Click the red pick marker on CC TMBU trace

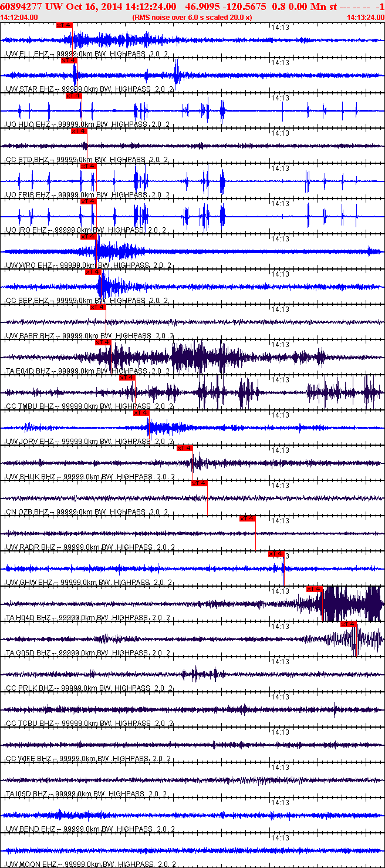tap(127, 378)
